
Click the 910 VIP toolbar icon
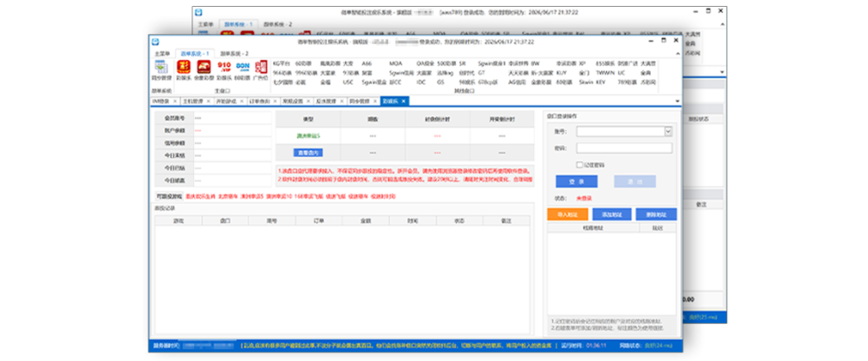tap(225, 67)
